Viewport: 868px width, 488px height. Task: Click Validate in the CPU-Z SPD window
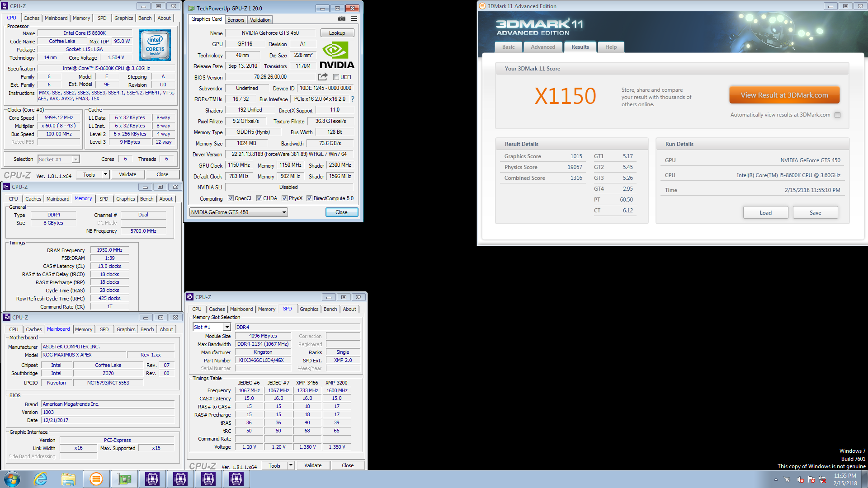313,465
